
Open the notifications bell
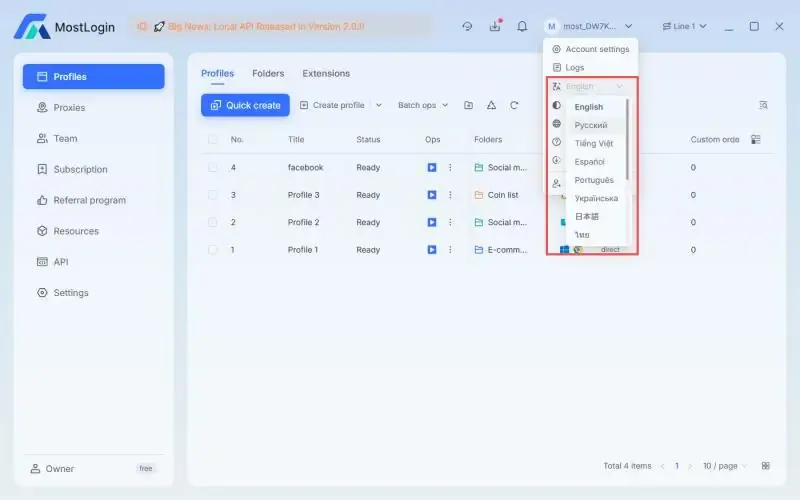pyautogui.click(x=522, y=26)
